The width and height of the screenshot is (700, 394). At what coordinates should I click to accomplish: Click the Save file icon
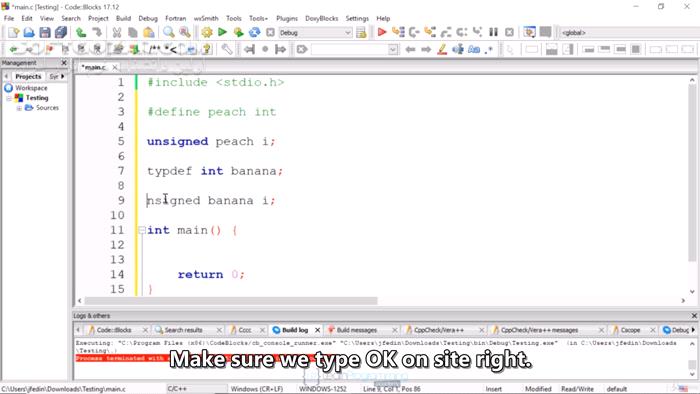pos(45,32)
